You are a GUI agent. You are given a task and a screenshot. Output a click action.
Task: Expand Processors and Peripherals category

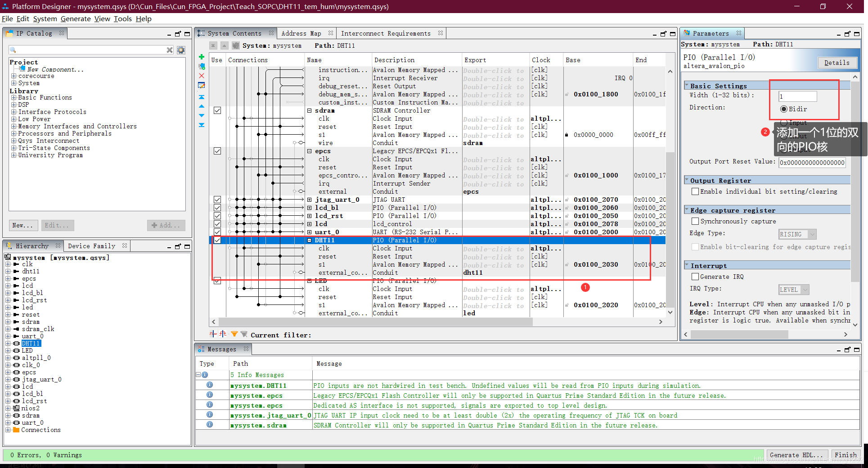pos(13,133)
